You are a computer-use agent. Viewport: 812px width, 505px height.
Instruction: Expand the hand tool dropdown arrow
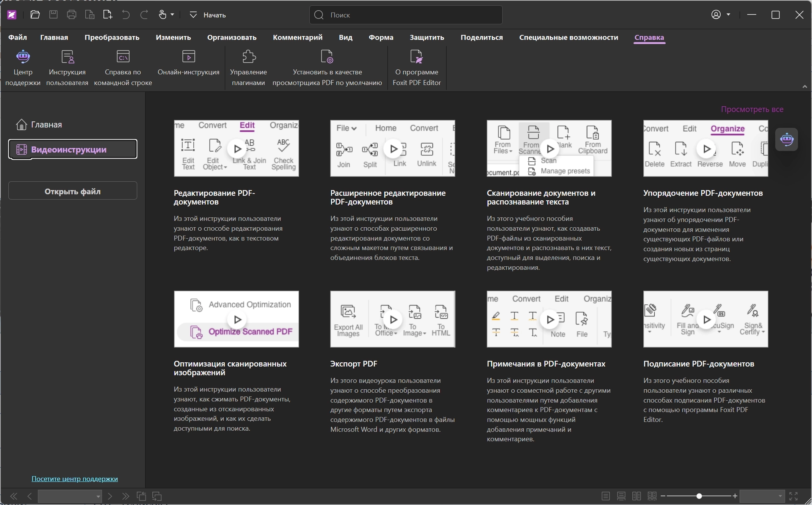tap(172, 15)
